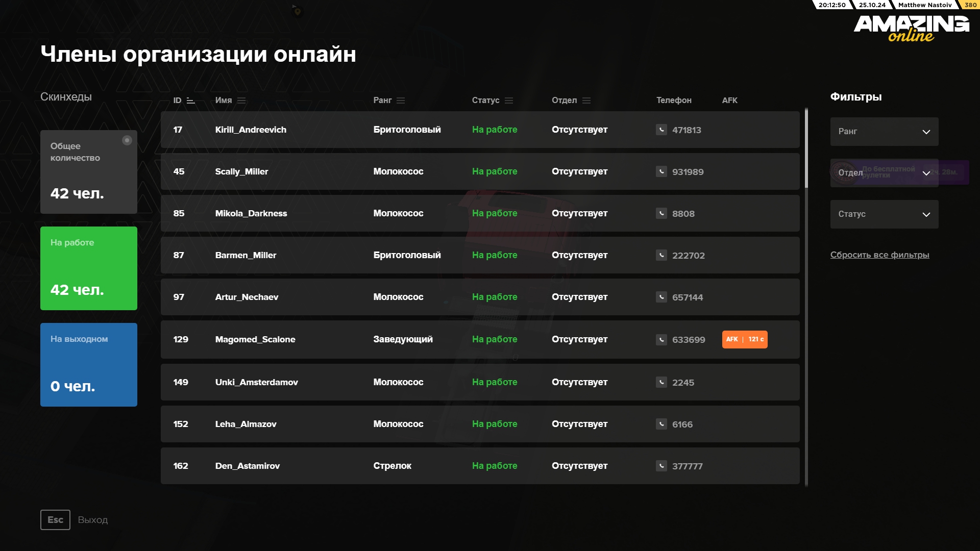Image resolution: width=980 pixels, height=551 pixels.
Task: Click the ID column sort icon
Action: (x=191, y=101)
